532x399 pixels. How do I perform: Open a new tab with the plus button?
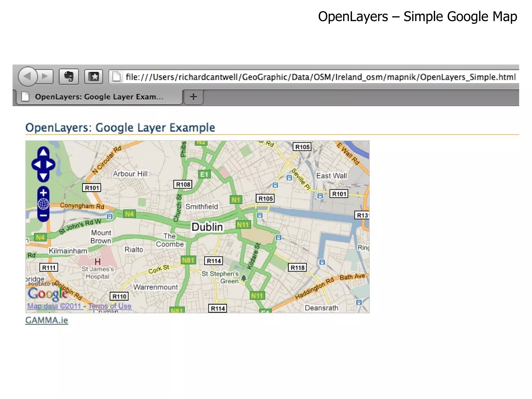point(193,97)
